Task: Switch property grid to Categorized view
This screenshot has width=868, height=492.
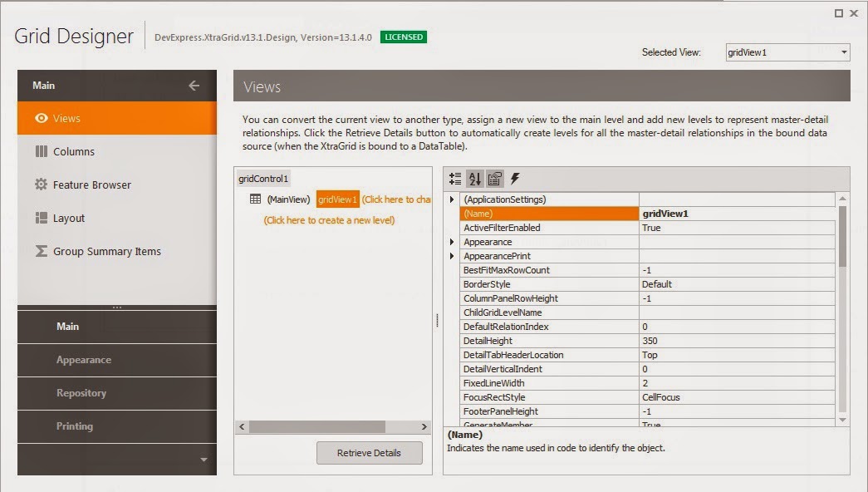Action: [x=455, y=179]
